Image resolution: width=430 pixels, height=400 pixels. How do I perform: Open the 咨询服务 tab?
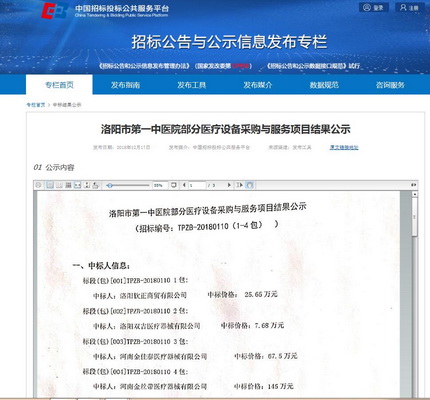point(390,85)
